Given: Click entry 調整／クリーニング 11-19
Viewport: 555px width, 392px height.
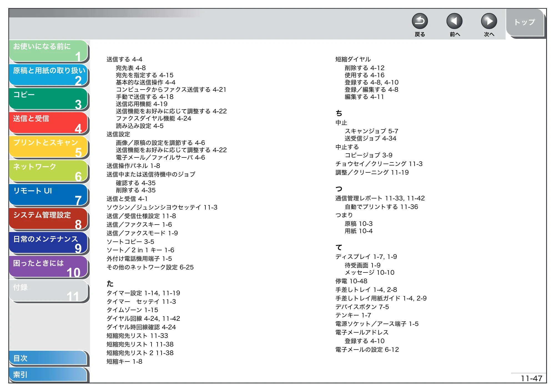Looking at the screenshot, I should 372,172.
